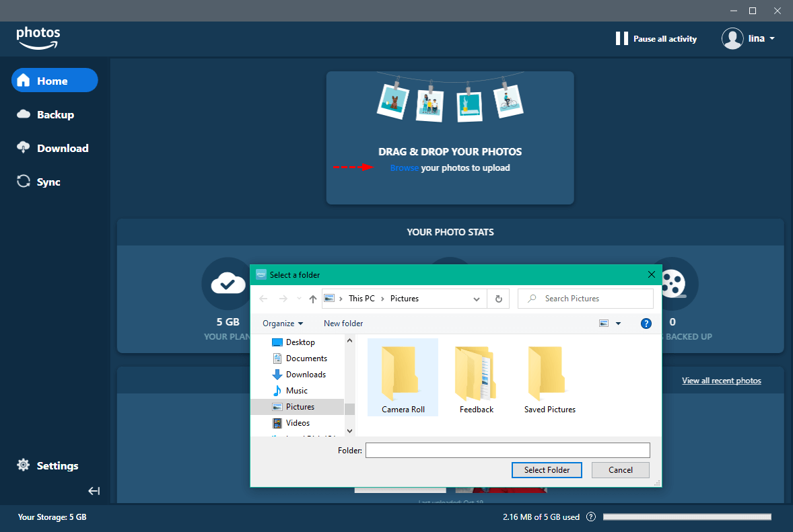Click the dialog Help icon

tap(646, 324)
